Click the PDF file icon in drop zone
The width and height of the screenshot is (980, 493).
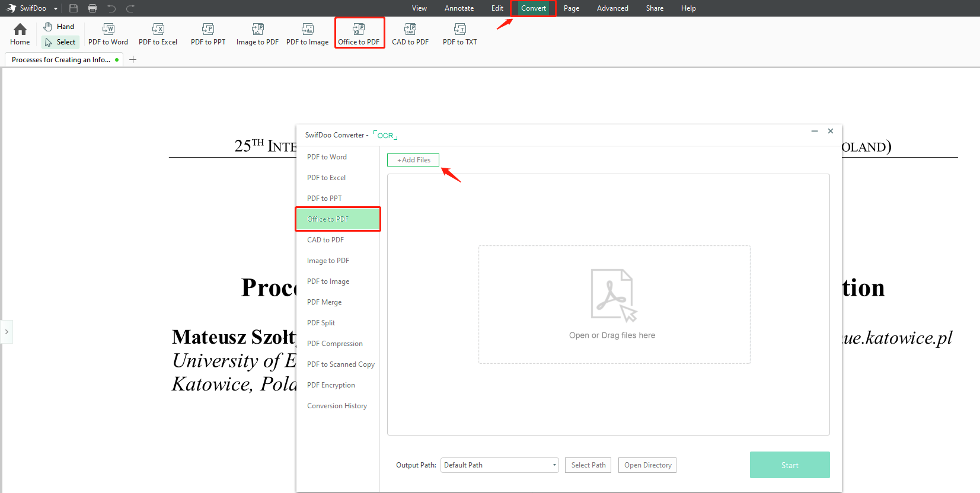click(x=614, y=295)
